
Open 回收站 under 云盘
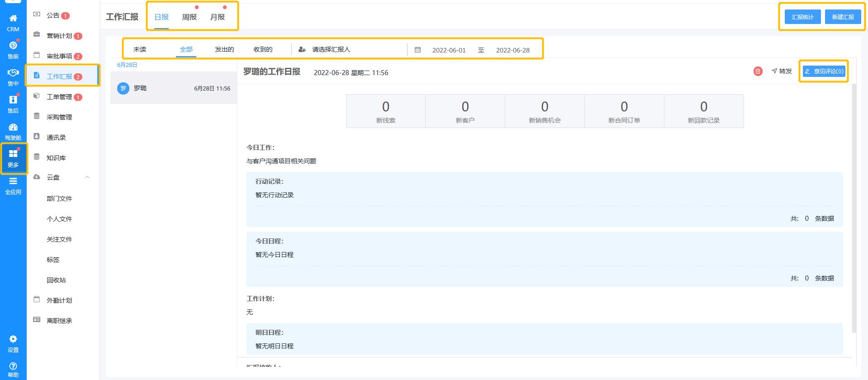click(56, 280)
